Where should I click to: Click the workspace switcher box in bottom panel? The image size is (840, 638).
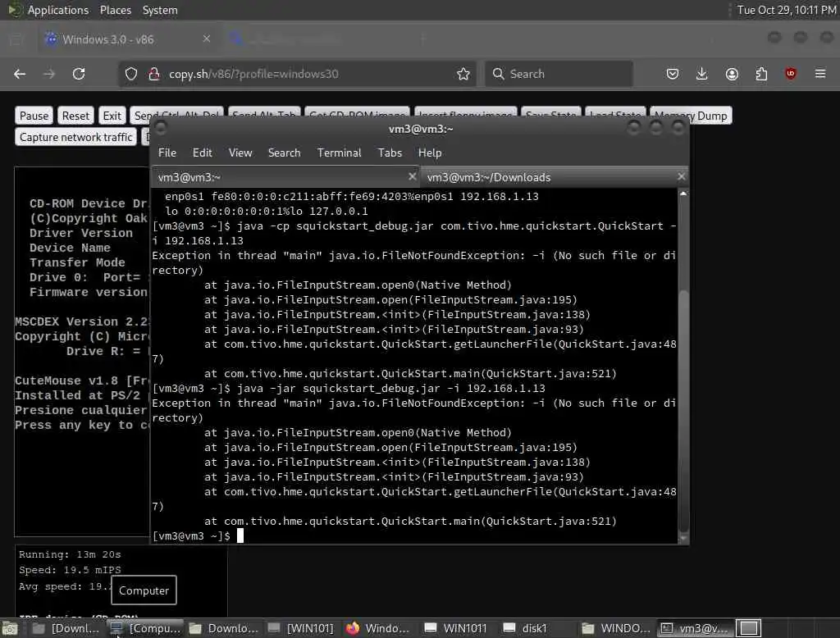[748, 628]
